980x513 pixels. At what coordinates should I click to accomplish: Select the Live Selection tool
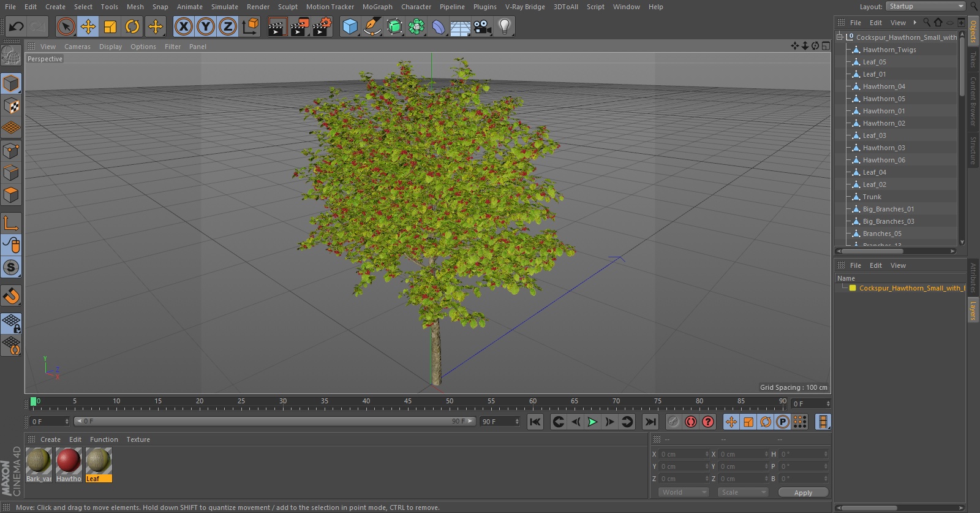tap(66, 26)
